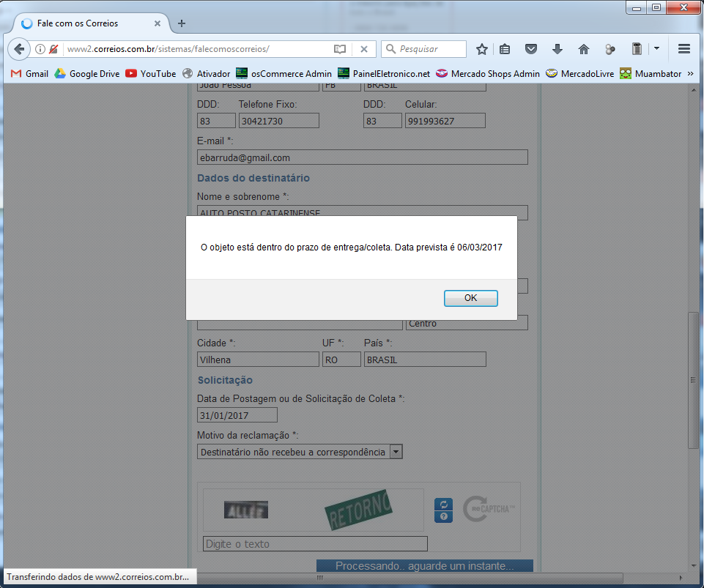
Task: Refresh the captcha challenge icon
Action: click(x=444, y=505)
